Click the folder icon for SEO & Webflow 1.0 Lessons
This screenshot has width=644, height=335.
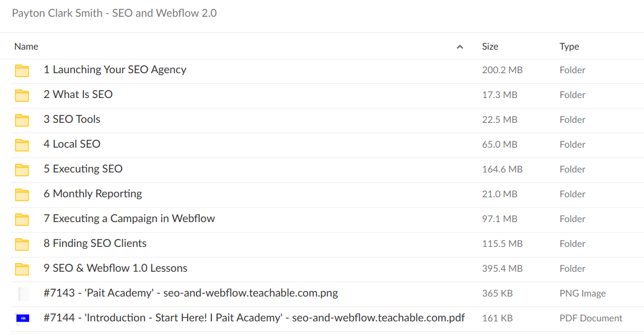pos(22,269)
